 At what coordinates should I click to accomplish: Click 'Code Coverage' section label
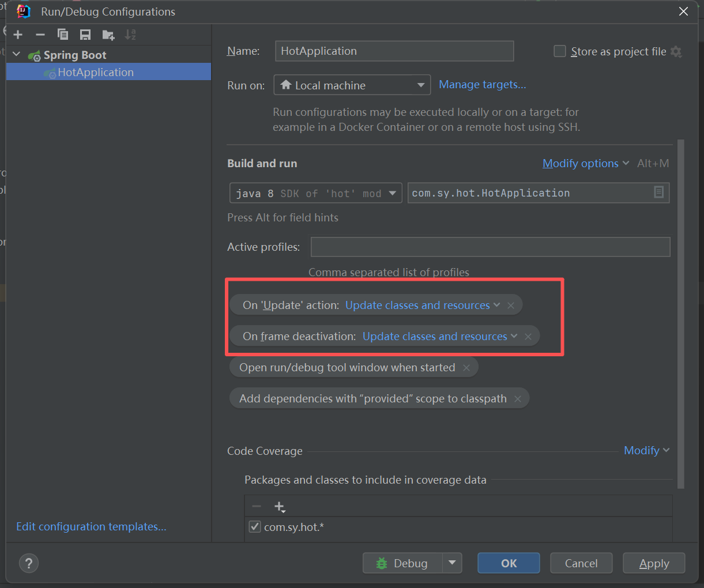point(265,451)
